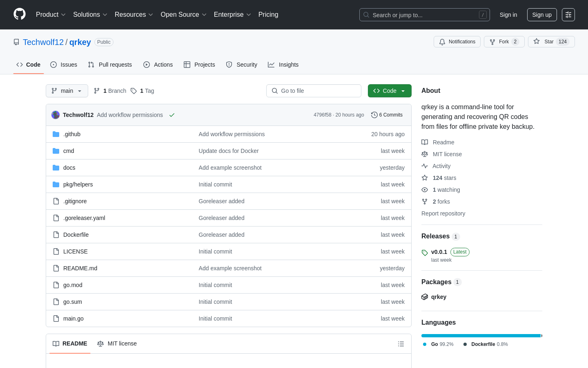The height and width of the screenshot is (368, 588).
Task: Click the command palette icon in header
Action: pyautogui.click(x=568, y=15)
